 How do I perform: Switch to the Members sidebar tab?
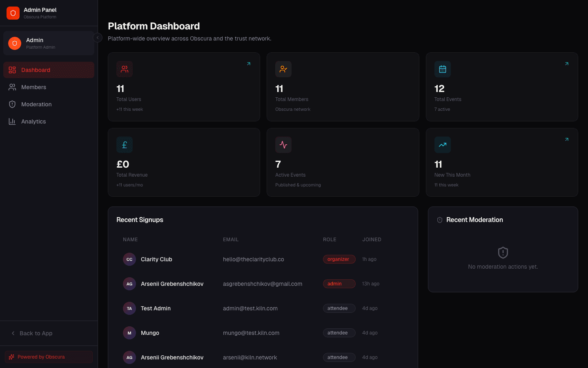pyautogui.click(x=33, y=87)
